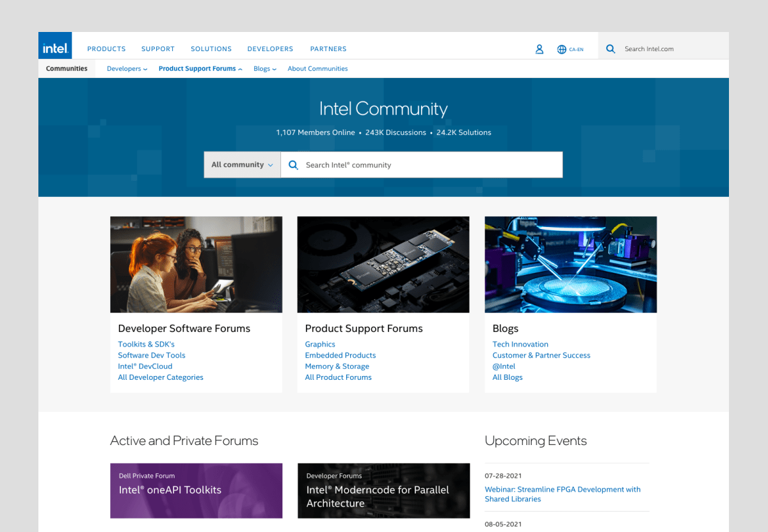Image resolution: width=768 pixels, height=532 pixels.
Task: Open All Blogs link
Action: coord(508,377)
